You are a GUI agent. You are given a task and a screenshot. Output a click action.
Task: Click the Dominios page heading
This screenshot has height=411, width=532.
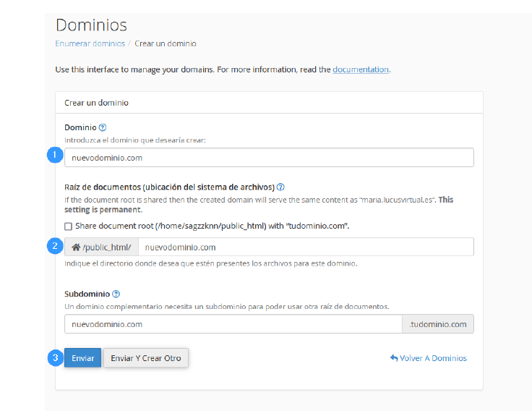[91, 25]
